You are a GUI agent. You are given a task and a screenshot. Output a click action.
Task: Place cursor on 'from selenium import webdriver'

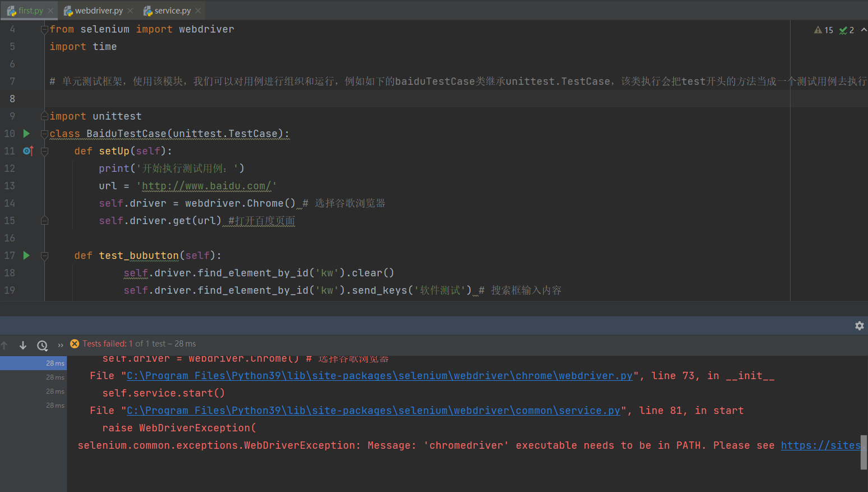142,29
